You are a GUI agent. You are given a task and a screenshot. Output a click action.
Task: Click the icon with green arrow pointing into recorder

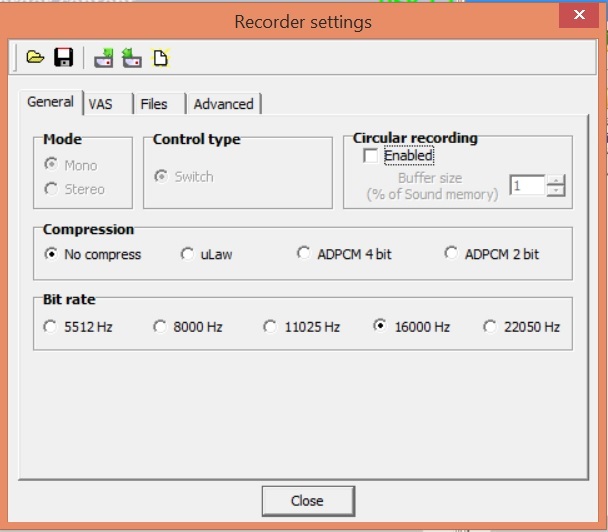(104, 58)
